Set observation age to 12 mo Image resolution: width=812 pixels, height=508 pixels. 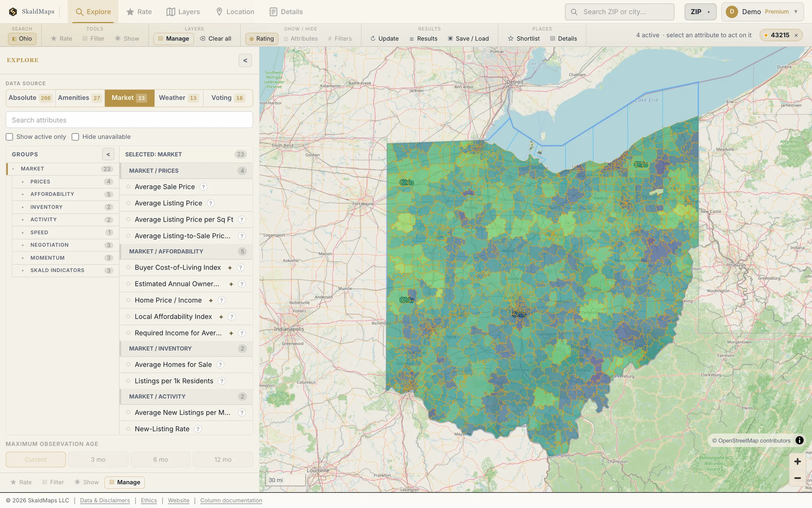pos(223,460)
